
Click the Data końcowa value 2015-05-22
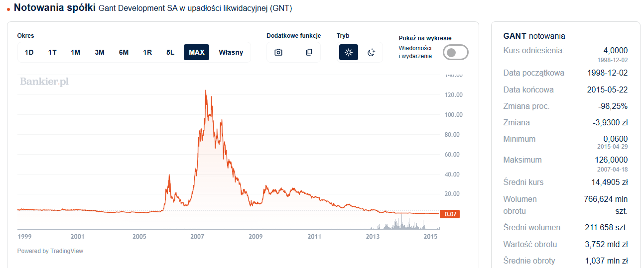coord(608,90)
